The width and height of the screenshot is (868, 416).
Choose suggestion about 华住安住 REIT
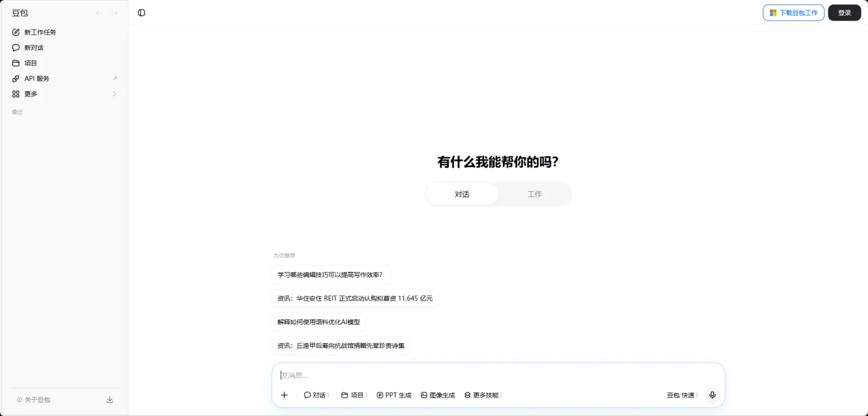coord(355,298)
